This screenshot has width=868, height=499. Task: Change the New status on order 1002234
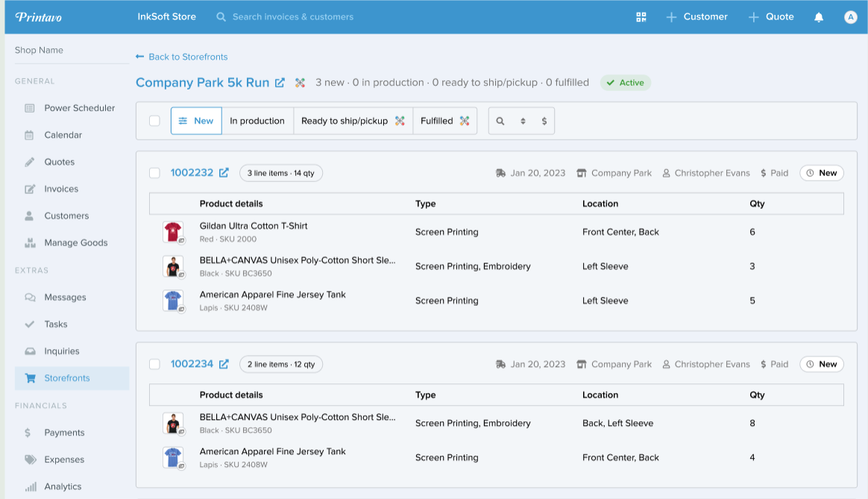tap(821, 365)
